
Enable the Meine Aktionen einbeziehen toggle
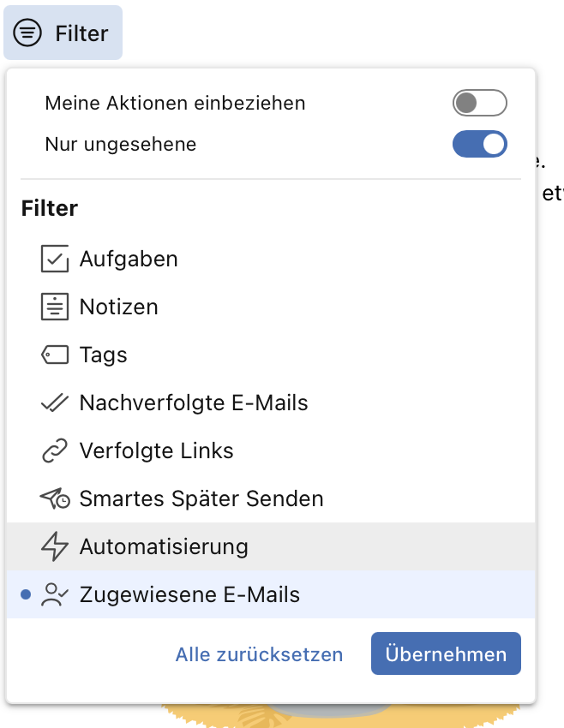(x=479, y=103)
